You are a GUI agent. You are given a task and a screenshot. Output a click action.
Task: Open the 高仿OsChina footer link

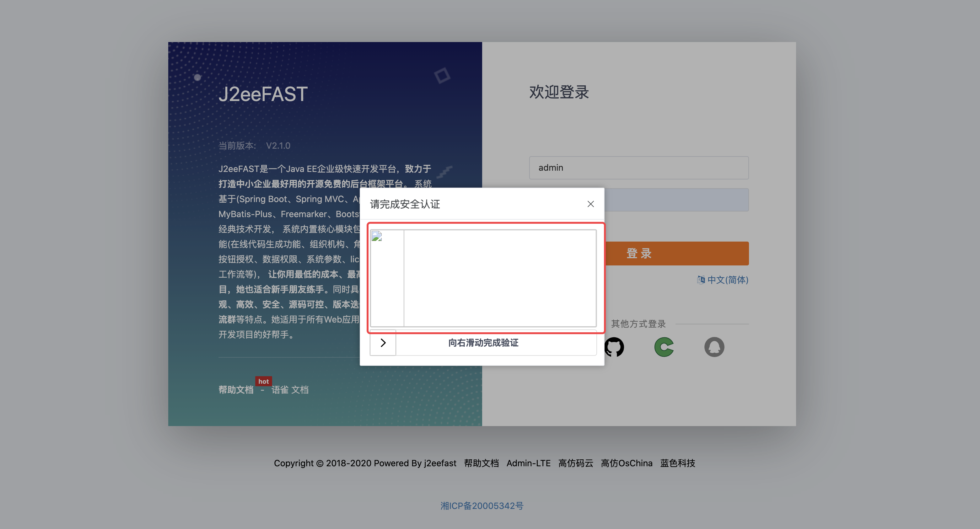(627, 463)
